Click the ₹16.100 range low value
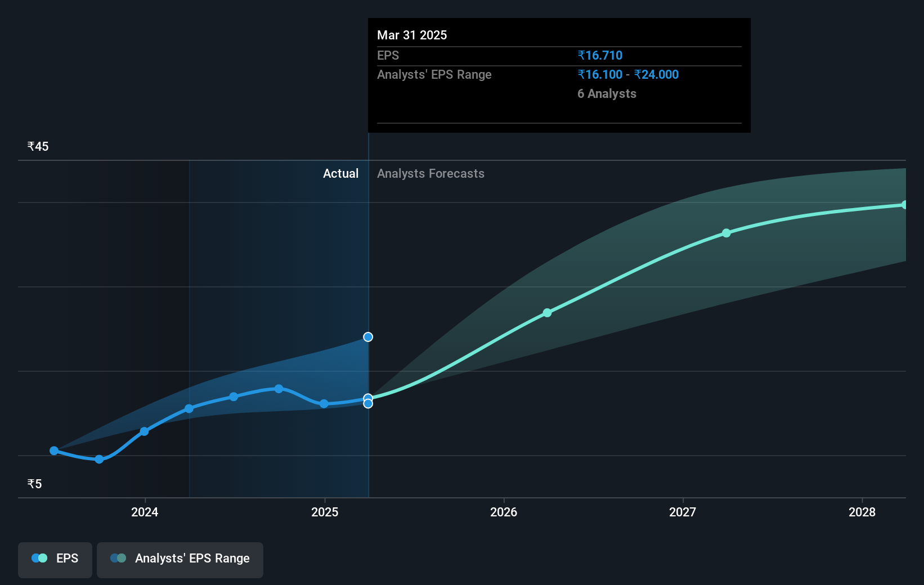This screenshot has width=924, height=585. tap(600, 75)
